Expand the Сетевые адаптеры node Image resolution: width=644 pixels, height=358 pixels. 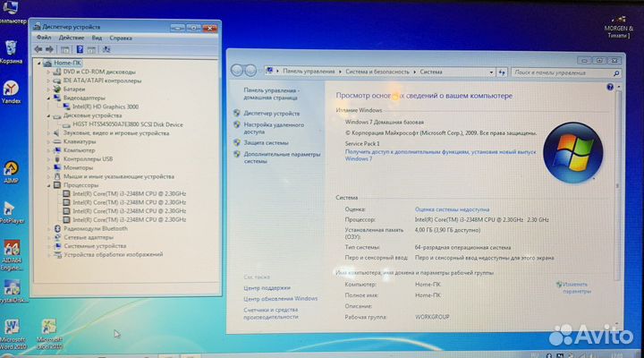[48, 237]
